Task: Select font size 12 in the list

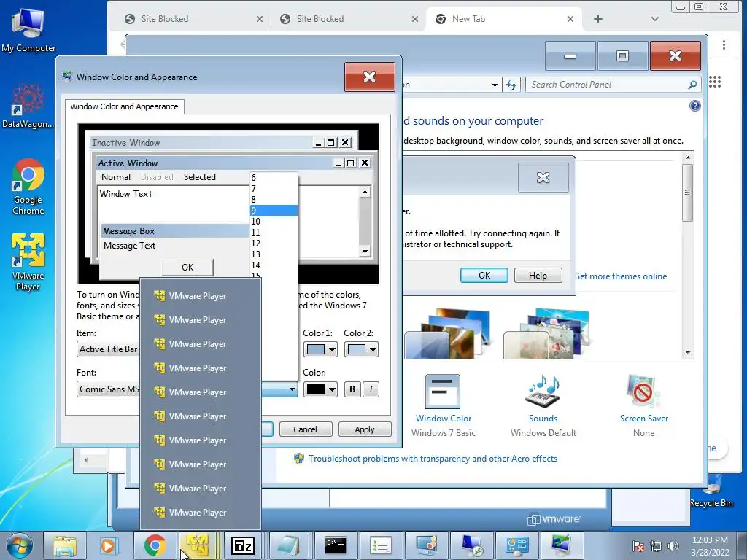Action: (x=274, y=244)
